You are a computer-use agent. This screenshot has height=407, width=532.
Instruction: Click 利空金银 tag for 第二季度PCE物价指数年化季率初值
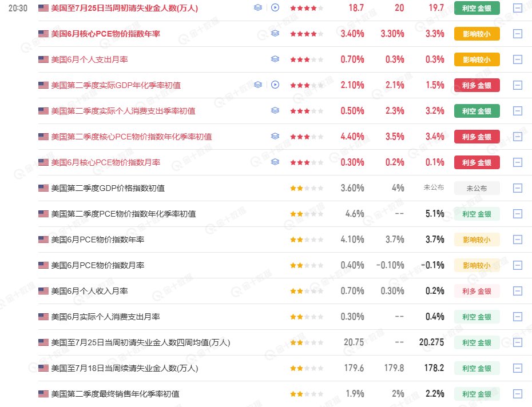477,214
